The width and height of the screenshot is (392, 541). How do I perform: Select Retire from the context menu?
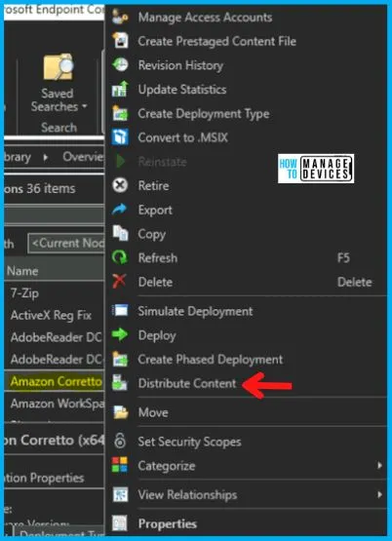(153, 185)
